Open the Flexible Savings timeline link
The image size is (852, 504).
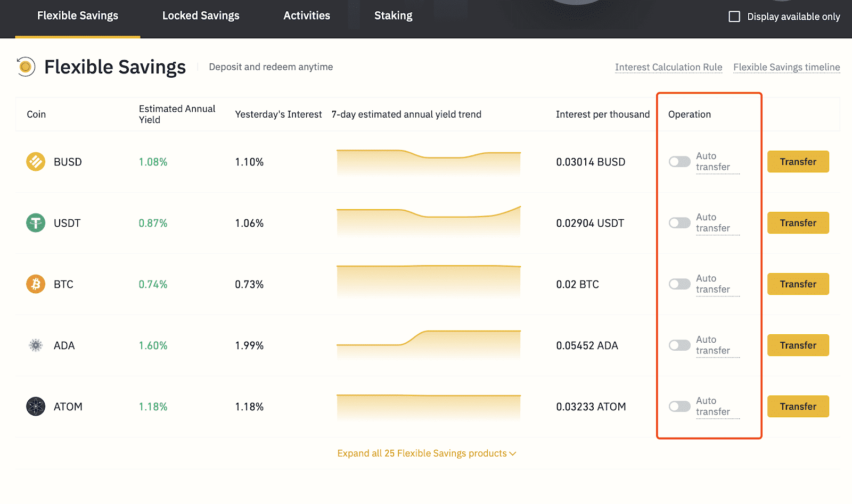(x=787, y=67)
